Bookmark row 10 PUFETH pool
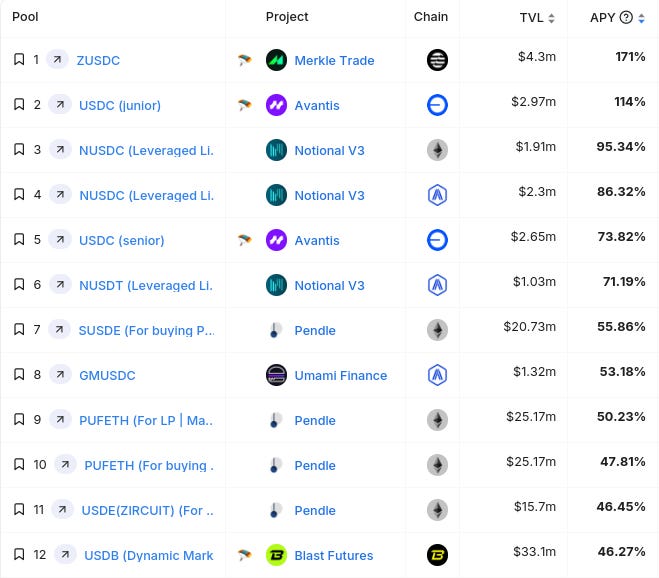The width and height of the screenshot is (659, 578). pos(19,464)
